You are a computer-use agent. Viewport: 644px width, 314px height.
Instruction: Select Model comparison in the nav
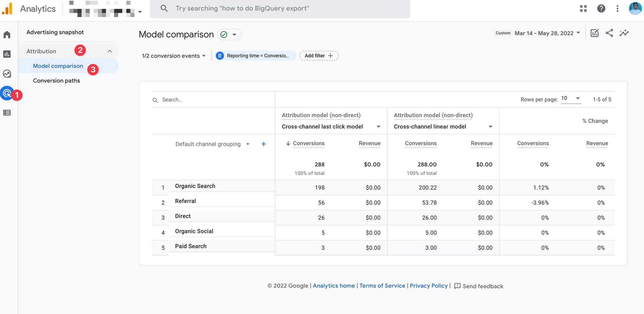point(58,66)
